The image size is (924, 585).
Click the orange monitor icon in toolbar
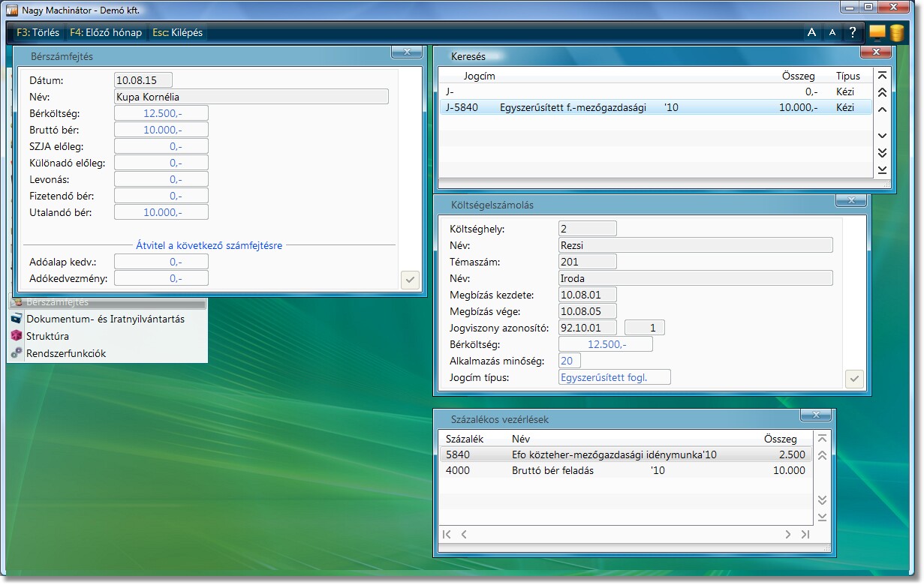click(x=877, y=33)
